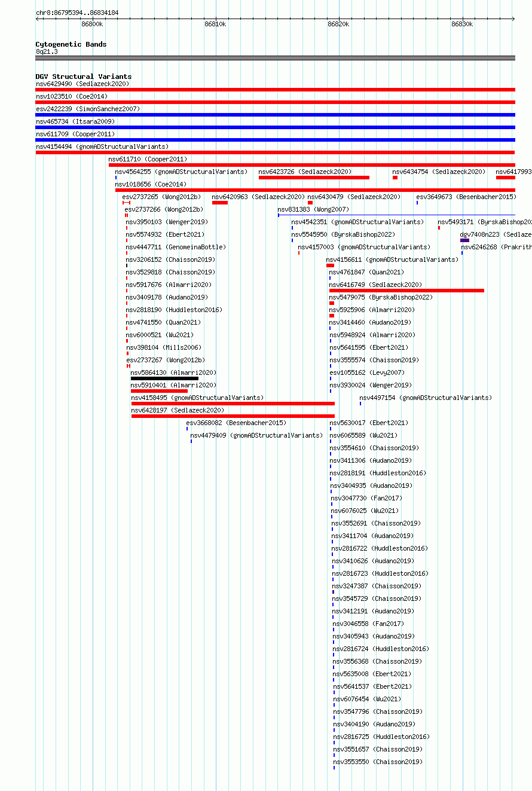The width and height of the screenshot is (532, 791).
Task: Click the nsv1018656 (Coe2014) label
Action: pos(151,185)
